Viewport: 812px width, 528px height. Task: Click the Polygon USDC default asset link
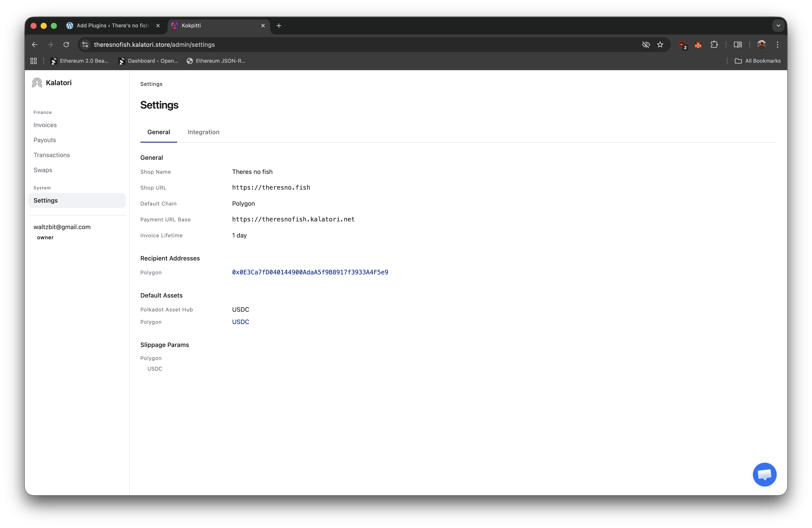tap(241, 322)
